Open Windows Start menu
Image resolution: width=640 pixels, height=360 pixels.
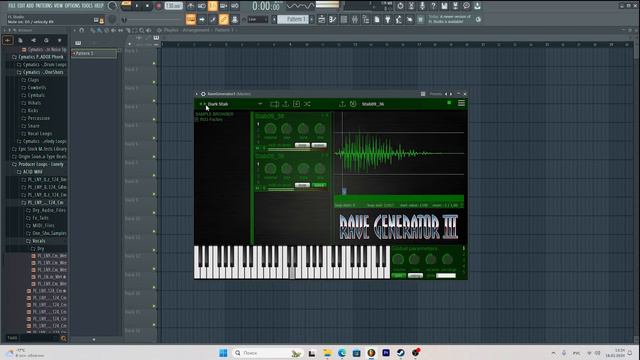coord(223,353)
